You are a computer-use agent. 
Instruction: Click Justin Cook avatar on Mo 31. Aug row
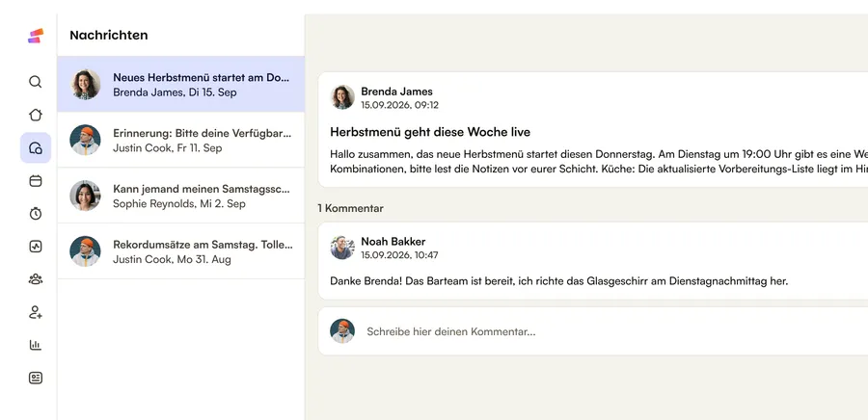pos(85,251)
